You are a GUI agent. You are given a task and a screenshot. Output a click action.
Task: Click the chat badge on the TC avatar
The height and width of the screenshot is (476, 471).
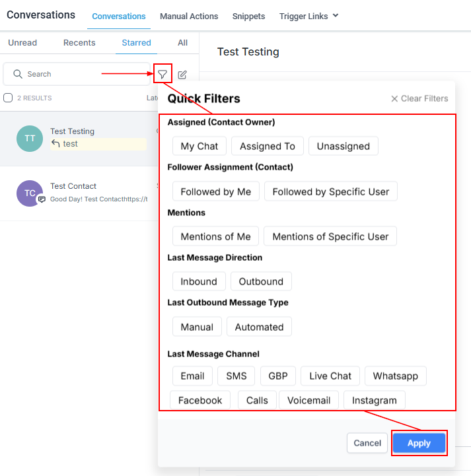point(42,199)
